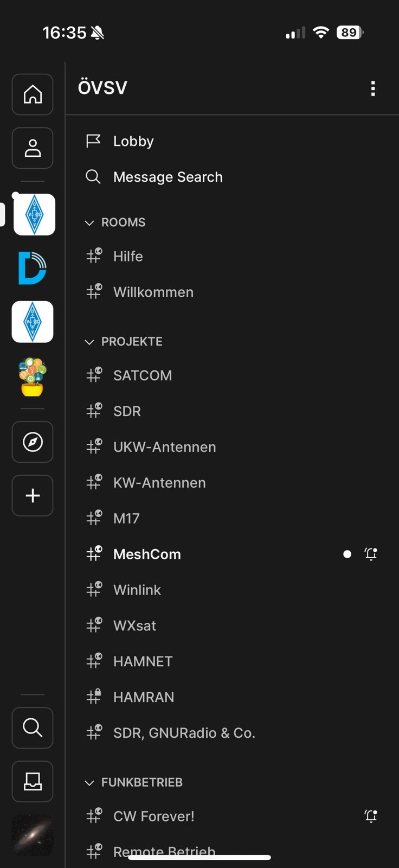The width and height of the screenshot is (399, 868).
Task: Open Message Search
Action: (x=168, y=177)
